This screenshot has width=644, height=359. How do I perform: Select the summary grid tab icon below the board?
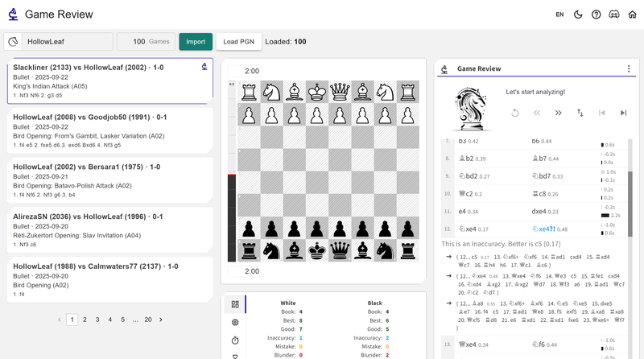(235, 304)
